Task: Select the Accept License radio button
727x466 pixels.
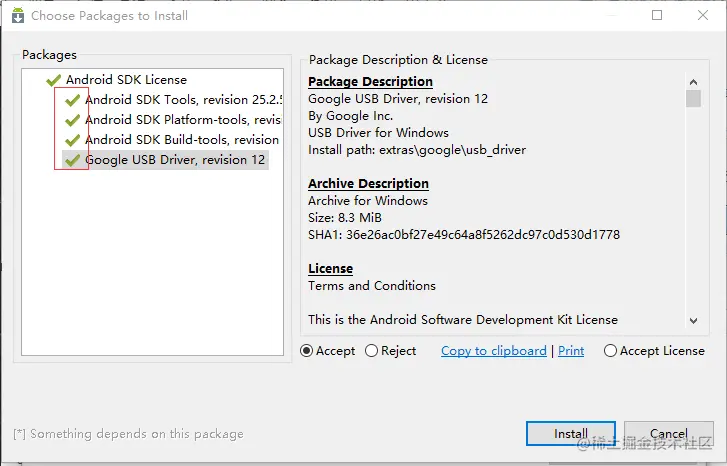Action: [610, 351]
